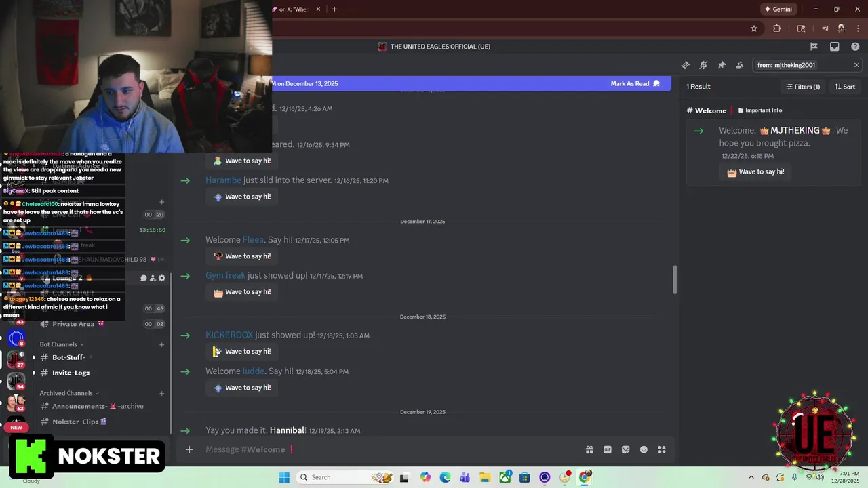The image size is (868, 488).
Task: Open the Threads icon in channel header
Action: click(685, 65)
